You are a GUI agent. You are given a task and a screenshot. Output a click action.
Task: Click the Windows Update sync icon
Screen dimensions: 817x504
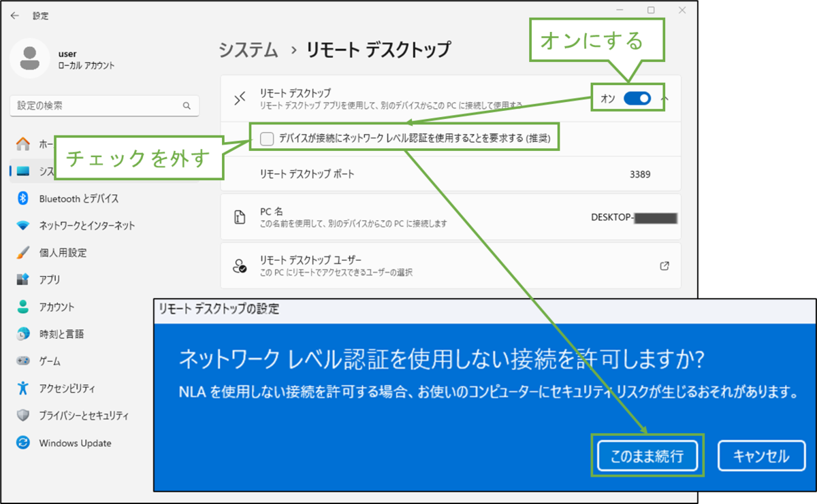[x=23, y=443]
